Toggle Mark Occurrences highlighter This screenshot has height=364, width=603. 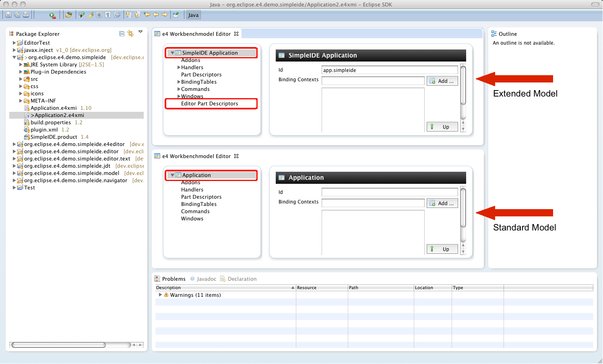pyautogui.click(x=91, y=15)
